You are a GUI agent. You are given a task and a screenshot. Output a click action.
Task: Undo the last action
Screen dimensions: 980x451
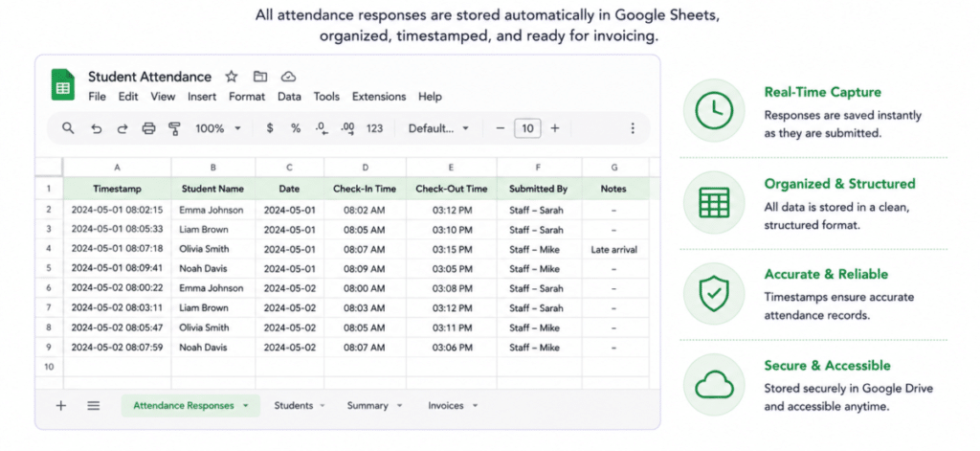coord(97,128)
